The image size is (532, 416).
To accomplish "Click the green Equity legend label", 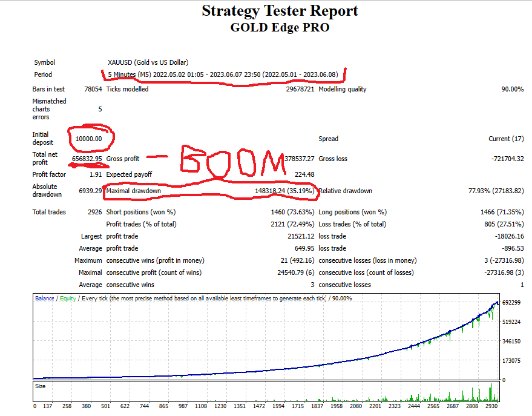I will tap(68, 299).
